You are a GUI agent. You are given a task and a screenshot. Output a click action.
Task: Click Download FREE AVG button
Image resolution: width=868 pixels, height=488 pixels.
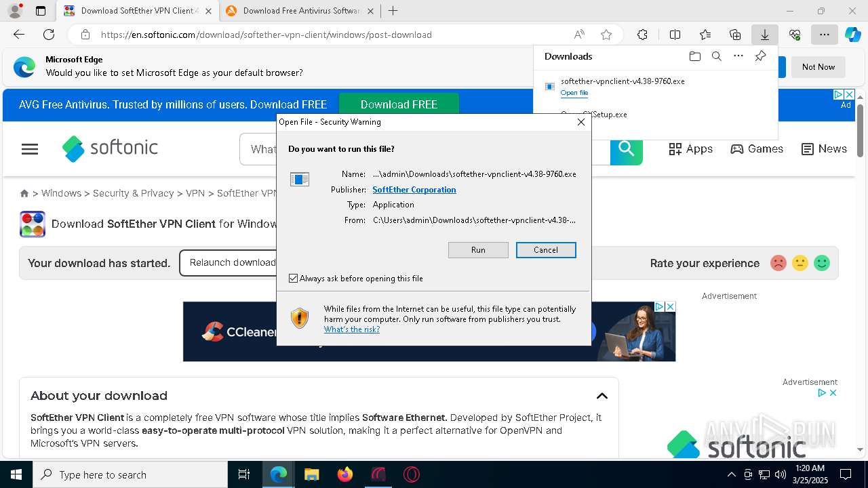click(399, 104)
